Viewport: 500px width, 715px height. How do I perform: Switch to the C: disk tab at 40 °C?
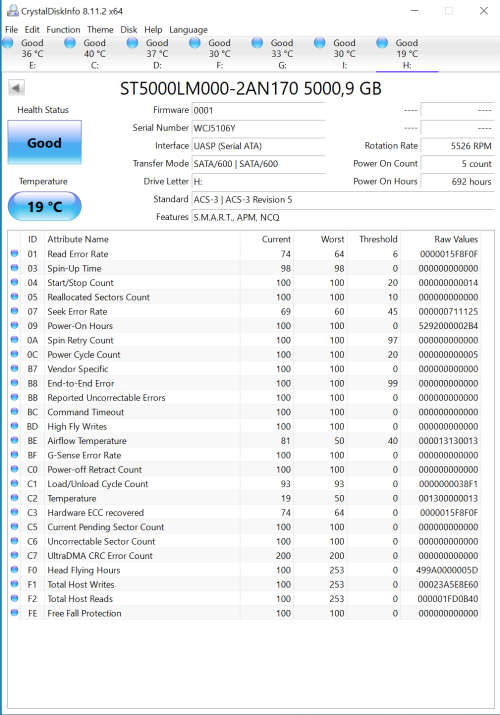pos(95,54)
